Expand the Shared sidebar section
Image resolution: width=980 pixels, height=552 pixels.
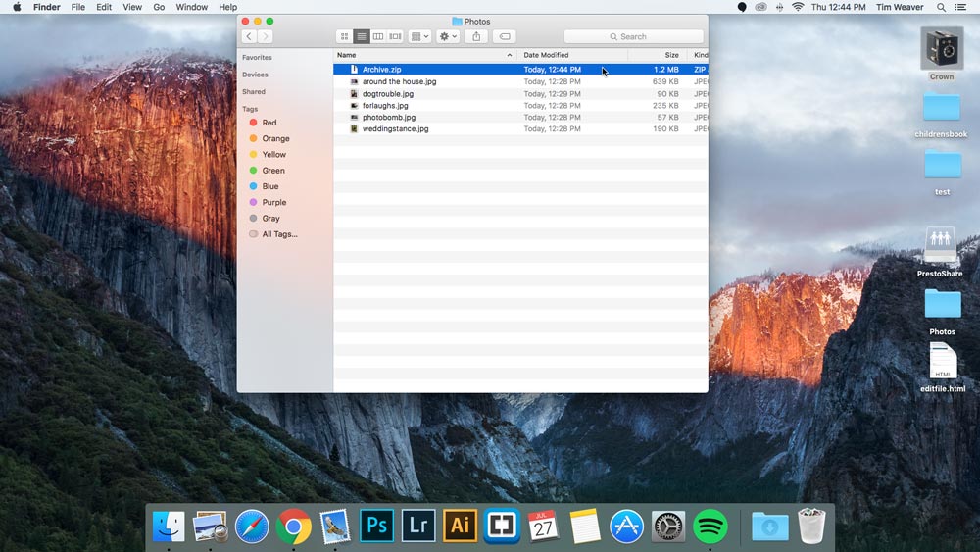click(x=254, y=92)
